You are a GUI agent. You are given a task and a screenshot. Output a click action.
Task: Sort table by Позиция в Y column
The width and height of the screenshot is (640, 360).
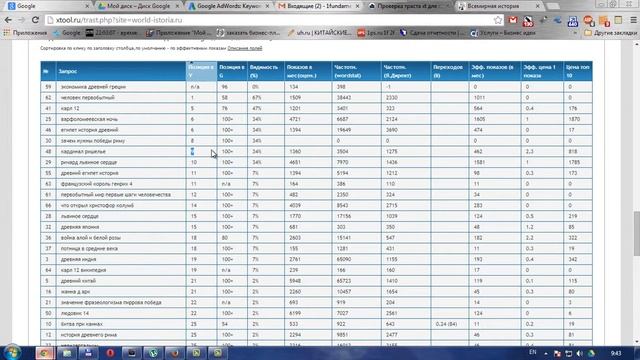click(x=201, y=71)
